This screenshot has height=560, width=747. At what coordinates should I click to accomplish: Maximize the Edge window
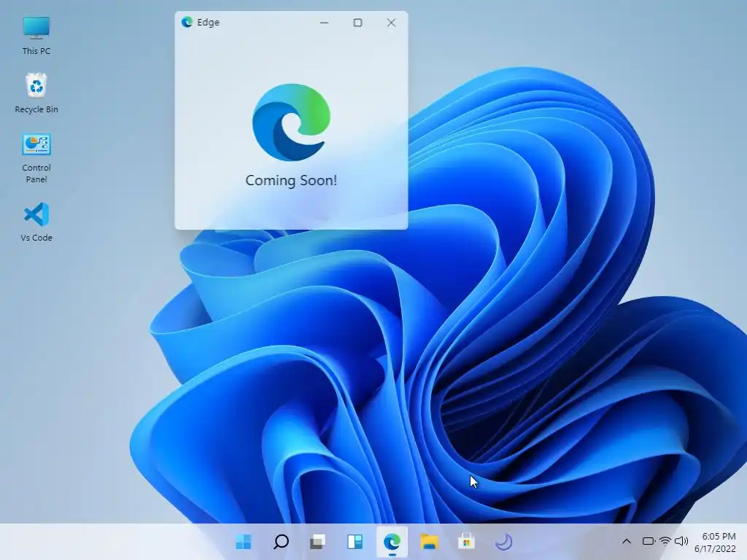click(357, 23)
